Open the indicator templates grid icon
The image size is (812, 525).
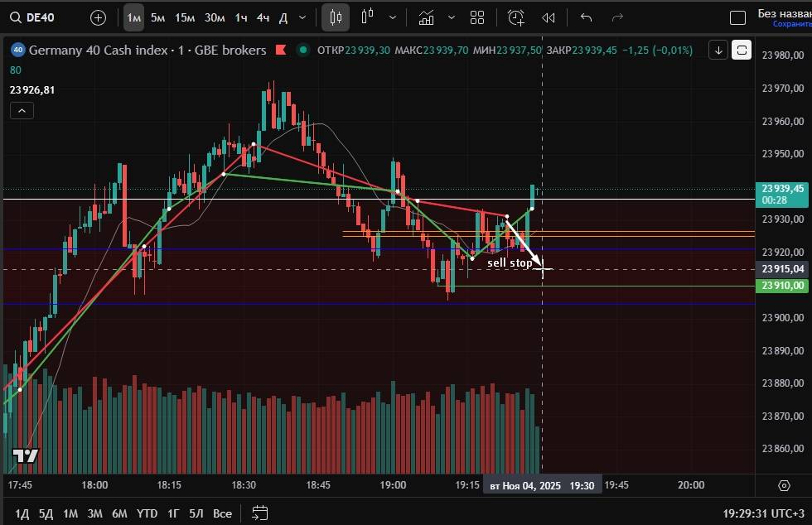477,17
